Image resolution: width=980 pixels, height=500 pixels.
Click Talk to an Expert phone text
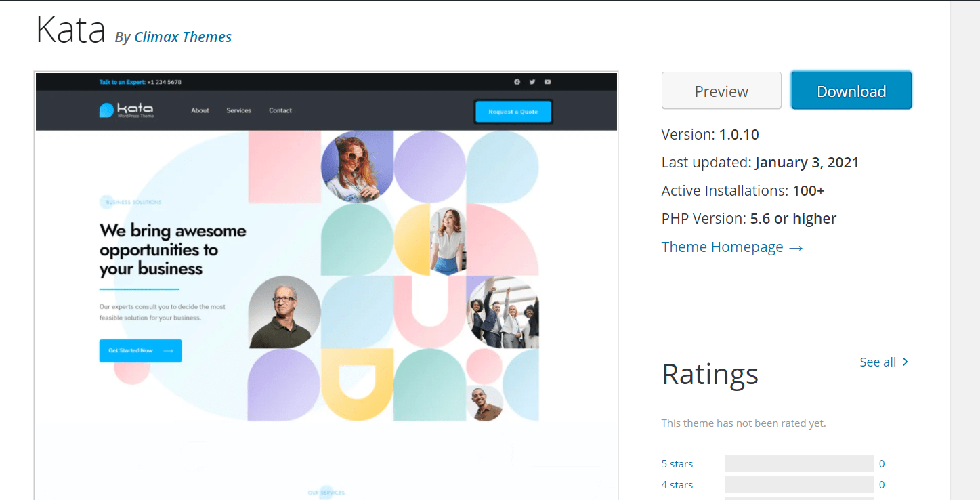tap(140, 82)
